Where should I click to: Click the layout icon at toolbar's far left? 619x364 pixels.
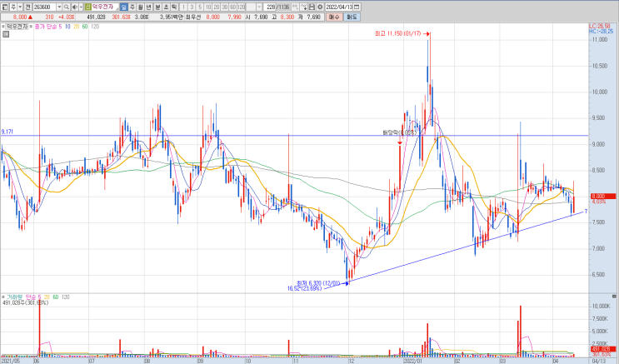point(5,7)
